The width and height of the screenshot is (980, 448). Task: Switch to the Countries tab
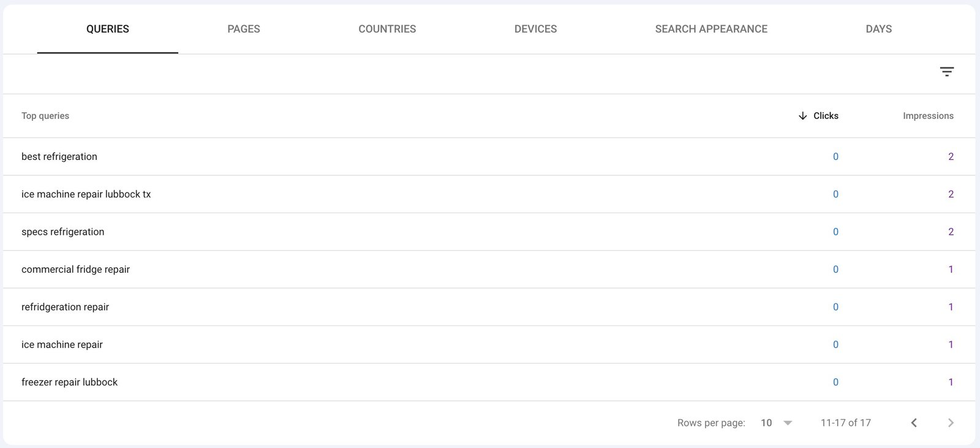(x=387, y=29)
